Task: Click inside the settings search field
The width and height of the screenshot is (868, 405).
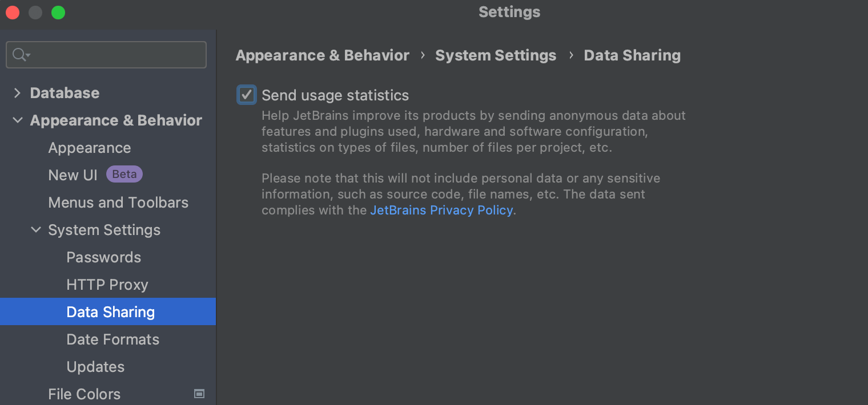Action: pyautogui.click(x=106, y=54)
